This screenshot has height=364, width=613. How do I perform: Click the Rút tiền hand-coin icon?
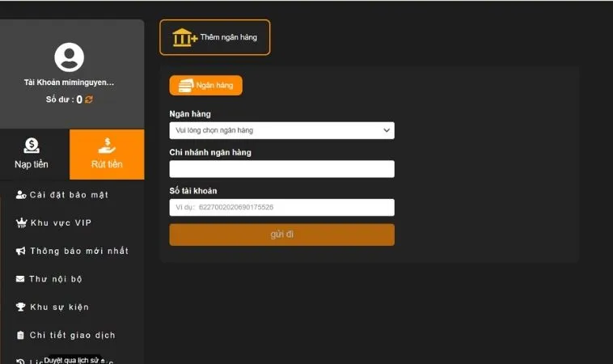click(107, 146)
